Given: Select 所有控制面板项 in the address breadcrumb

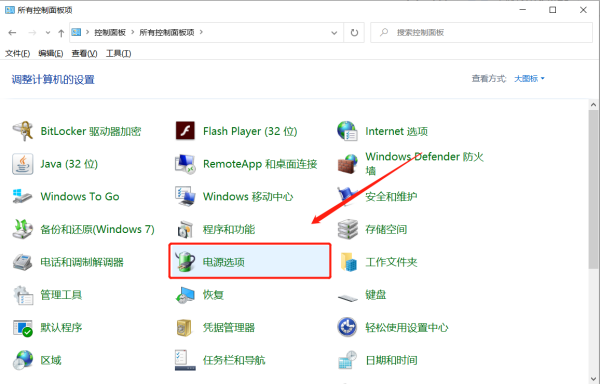Looking at the screenshot, I should tap(166, 33).
